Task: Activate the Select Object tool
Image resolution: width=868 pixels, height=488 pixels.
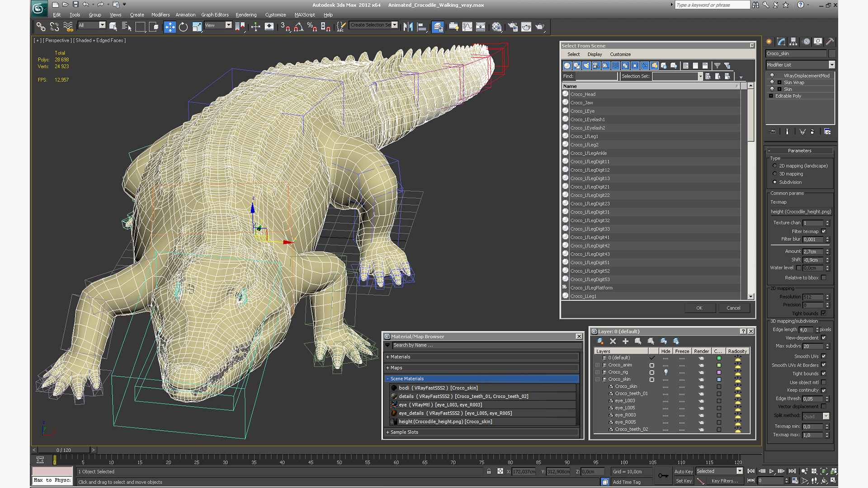Action: coord(113,27)
